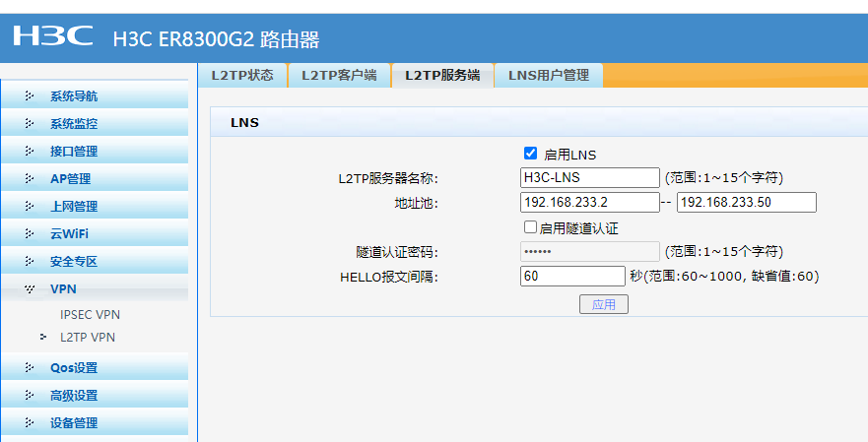Click the HELLO报文间隔 field with 60
The height and width of the screenshot is (442, 868).
coord(573,276)
